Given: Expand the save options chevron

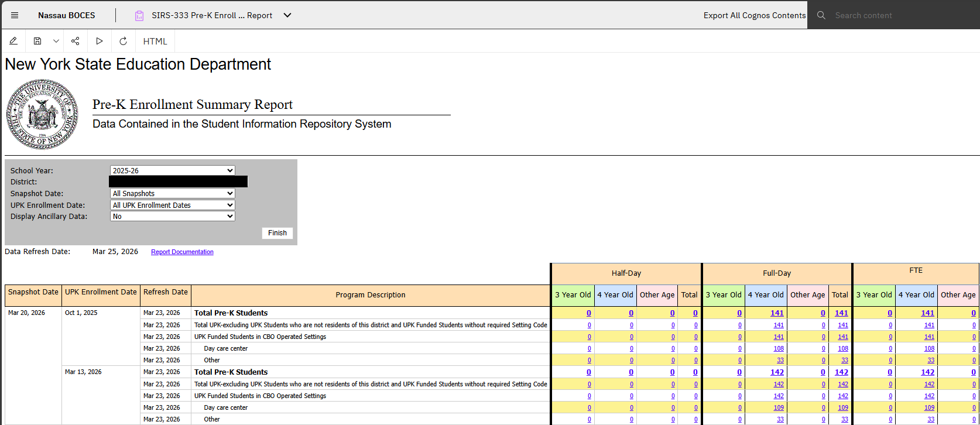Looking at the screenshot, I should (x=56, y=41).
